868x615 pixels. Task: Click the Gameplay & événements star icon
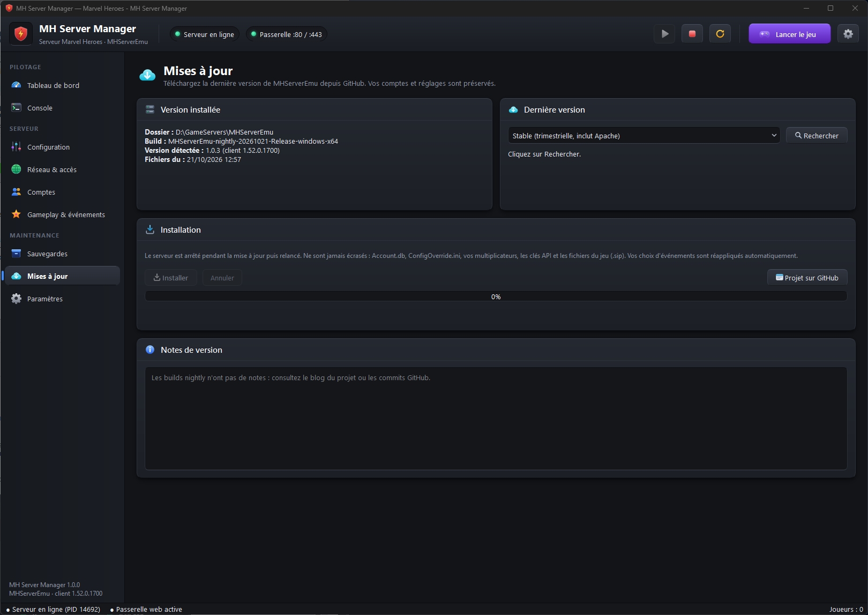click(x=17, y=214)
